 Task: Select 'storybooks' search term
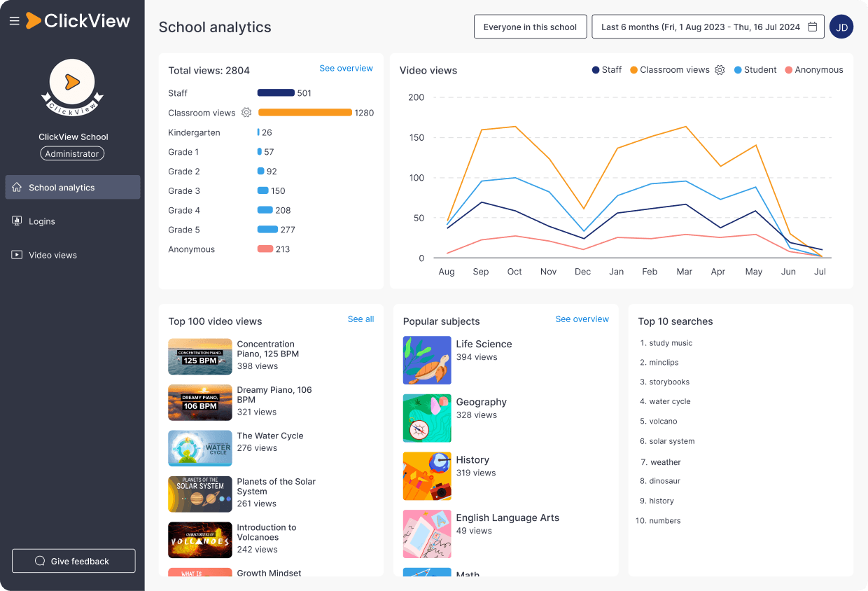pos(669,382)
